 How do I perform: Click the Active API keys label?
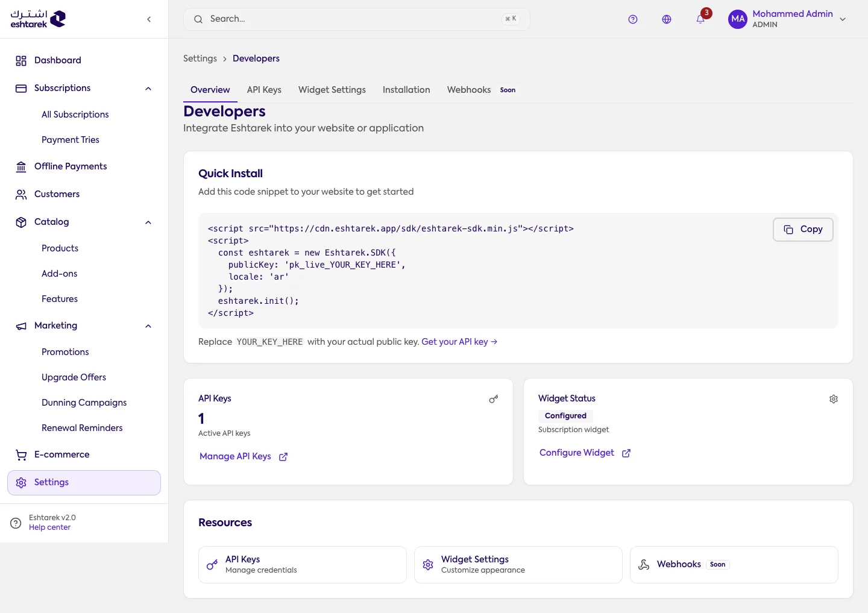tap(224, 433)
